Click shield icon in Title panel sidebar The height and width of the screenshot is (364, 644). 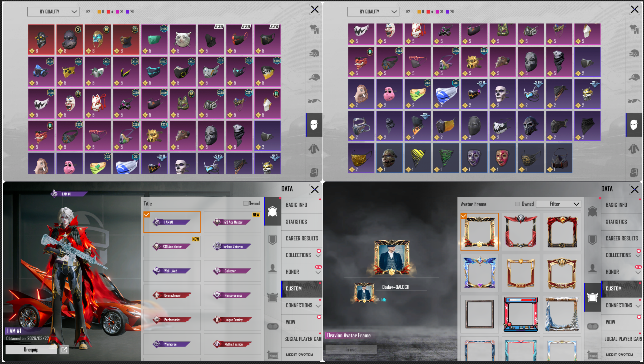click(x=272, y=240)
